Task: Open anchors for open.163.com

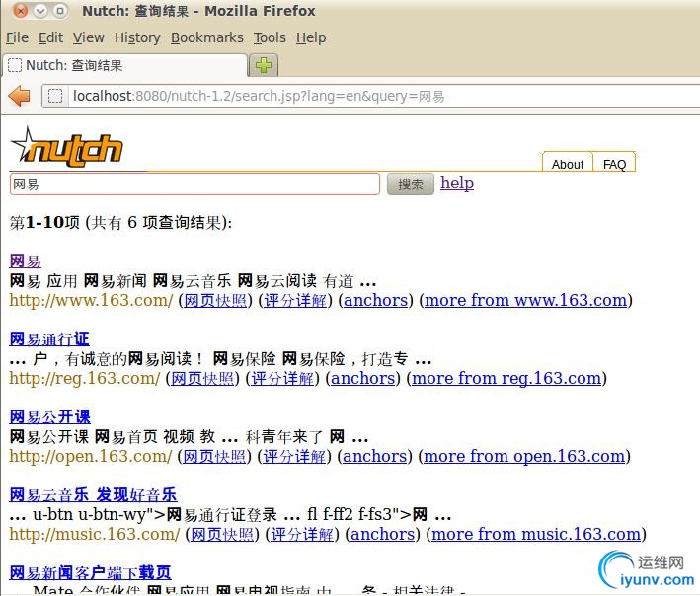Action: click(375, 456)
